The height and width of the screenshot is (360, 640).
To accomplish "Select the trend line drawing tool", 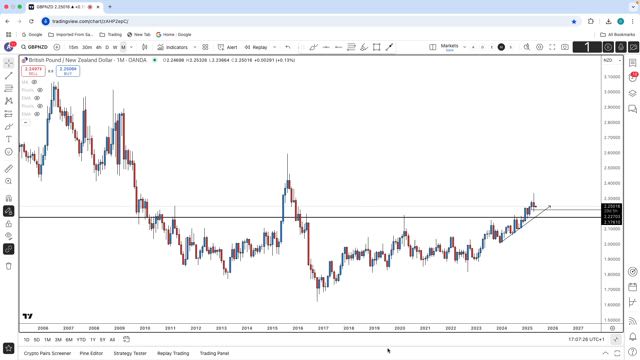I will point(9,76).
